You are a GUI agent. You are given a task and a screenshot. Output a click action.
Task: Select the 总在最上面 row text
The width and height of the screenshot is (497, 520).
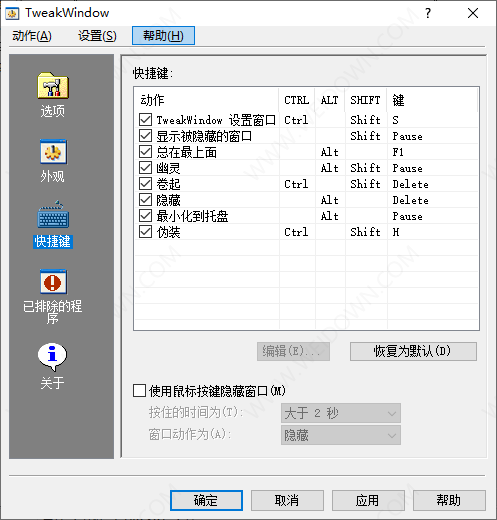pos(187,152)
